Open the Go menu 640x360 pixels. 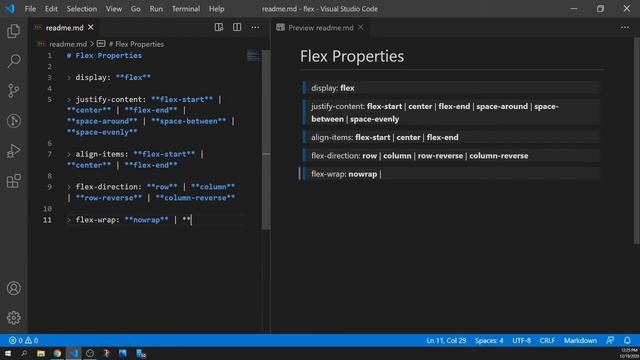(136, 9)
